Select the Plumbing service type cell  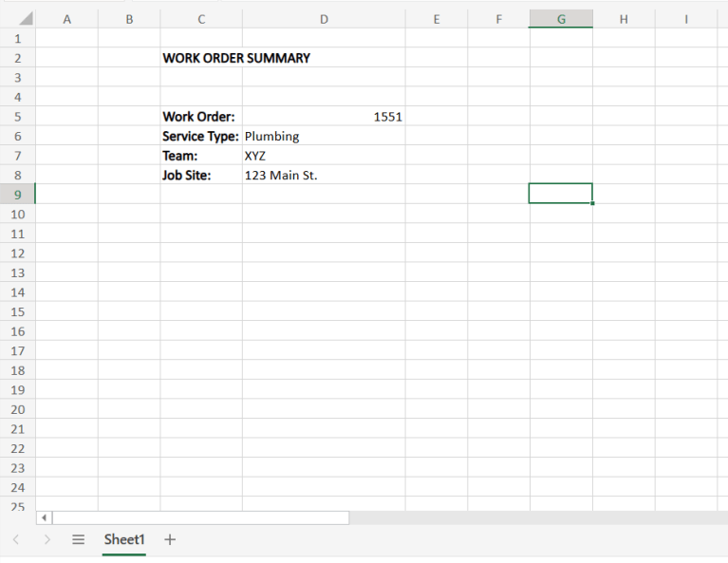coord(324,136)
